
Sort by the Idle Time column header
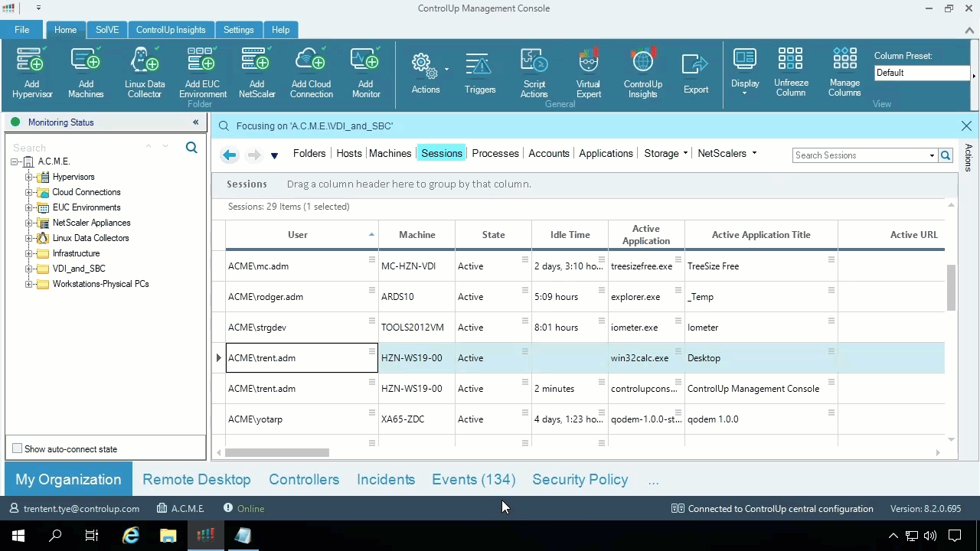tap(570, 235)
